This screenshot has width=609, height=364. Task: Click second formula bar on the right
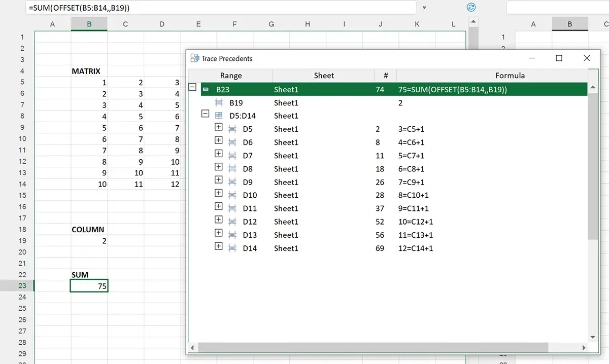click(557, 8)
